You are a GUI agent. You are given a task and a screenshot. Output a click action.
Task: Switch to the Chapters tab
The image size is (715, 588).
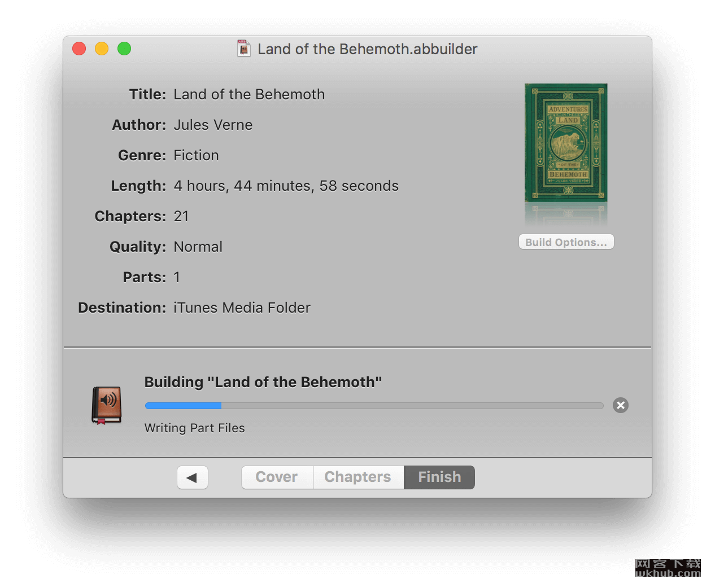(358, 477)
